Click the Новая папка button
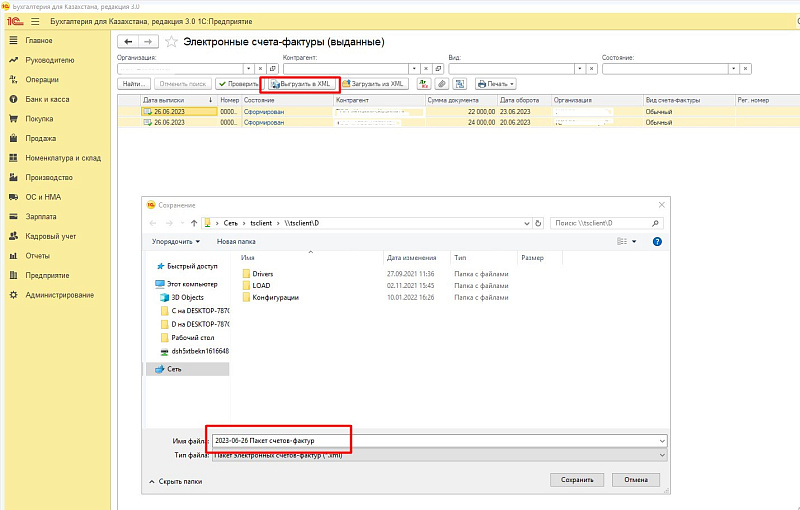This screenshot has height=510, width=800. point(236,241)
